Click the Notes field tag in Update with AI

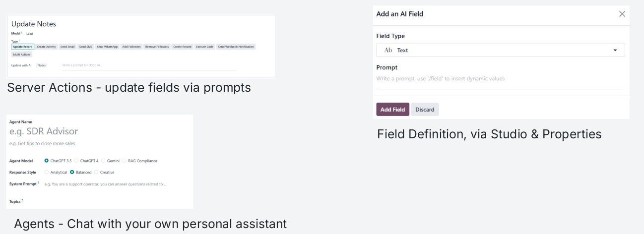point(42,65)
